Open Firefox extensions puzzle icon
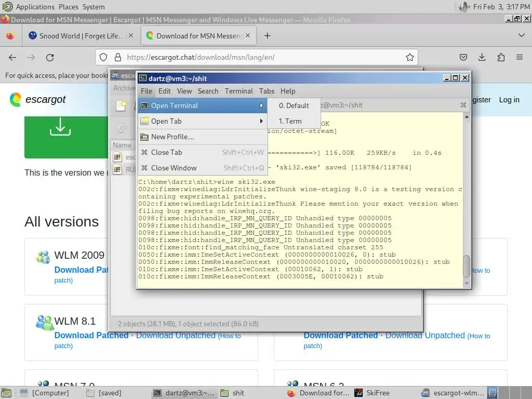Image resolution: width=532 pixels, height=399 pixels. click(x=501, y=57)
